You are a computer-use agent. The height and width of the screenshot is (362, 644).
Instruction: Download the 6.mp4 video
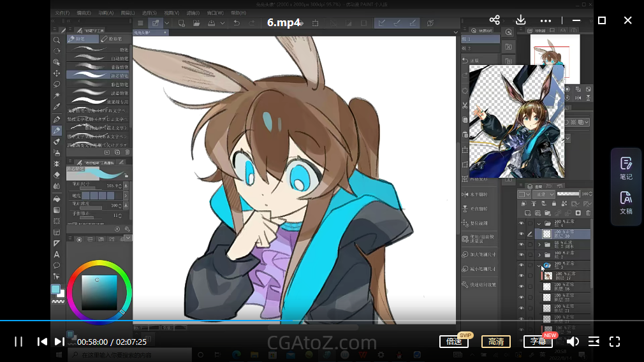click(520, 20)
